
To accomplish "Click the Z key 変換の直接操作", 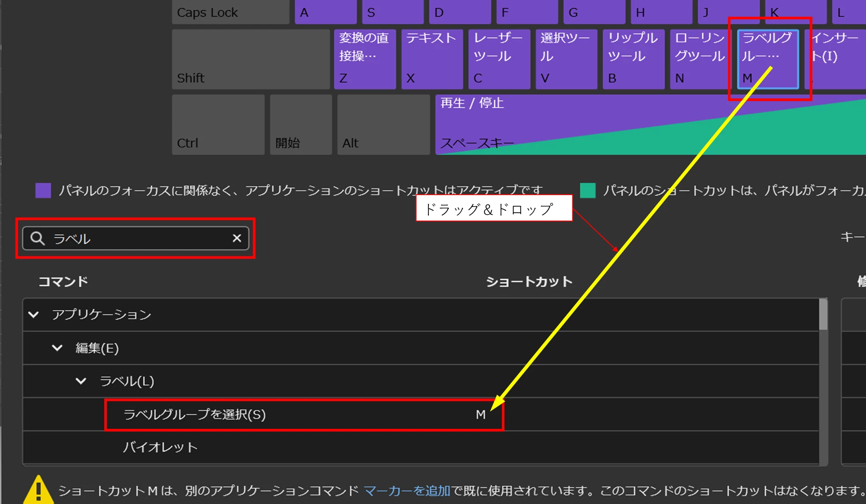I will click(x=365, y=59).
